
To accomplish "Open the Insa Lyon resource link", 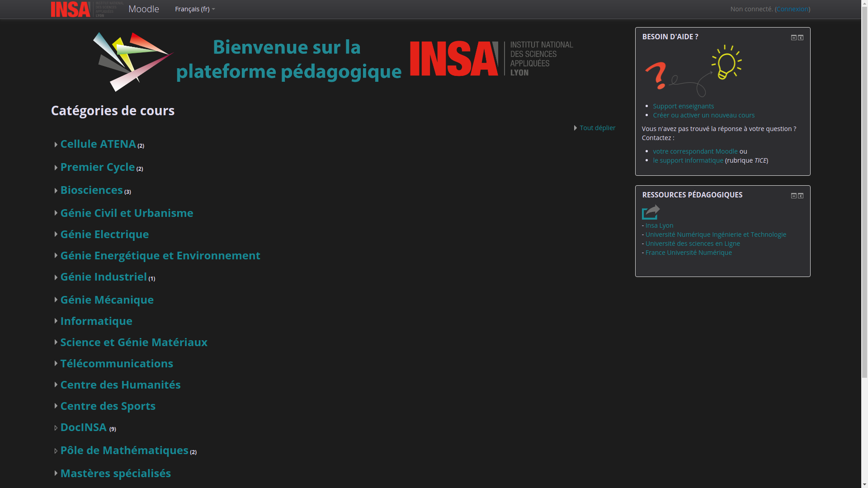I will point(659,225).
